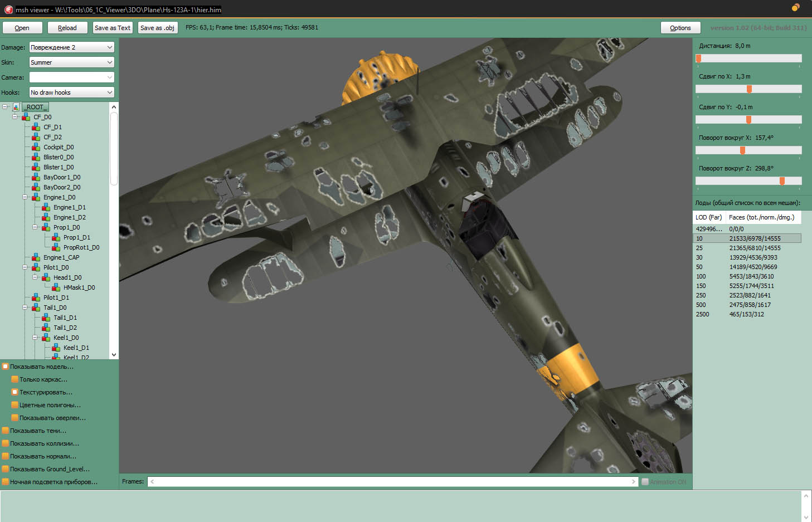Open the Damage dropdown

tap(71, 47)
